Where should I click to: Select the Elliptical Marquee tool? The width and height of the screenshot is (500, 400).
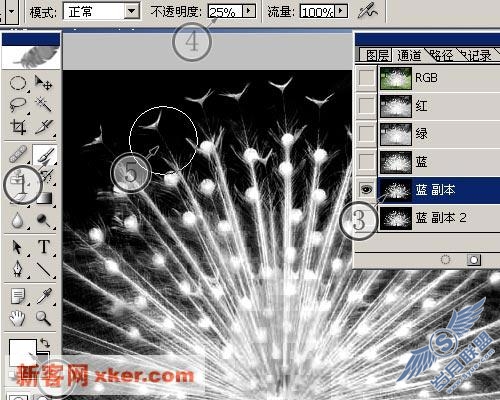coord(18,83)
